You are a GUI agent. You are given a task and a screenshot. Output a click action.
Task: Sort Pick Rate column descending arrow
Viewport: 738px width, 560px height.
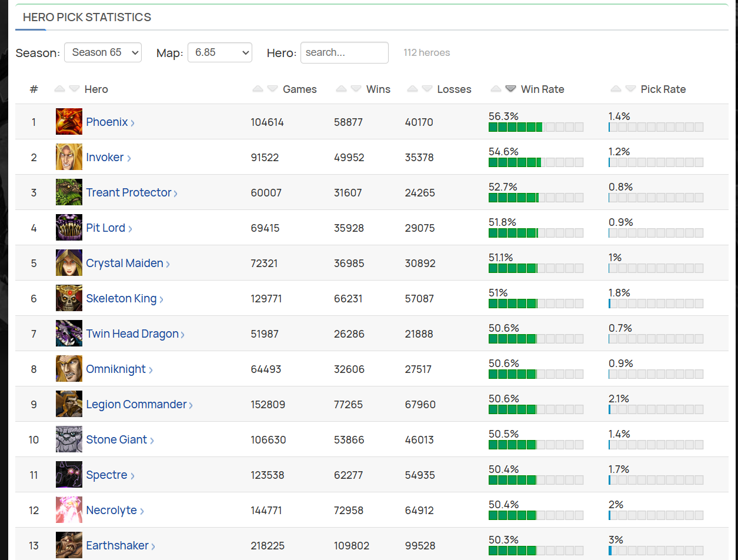630,89
